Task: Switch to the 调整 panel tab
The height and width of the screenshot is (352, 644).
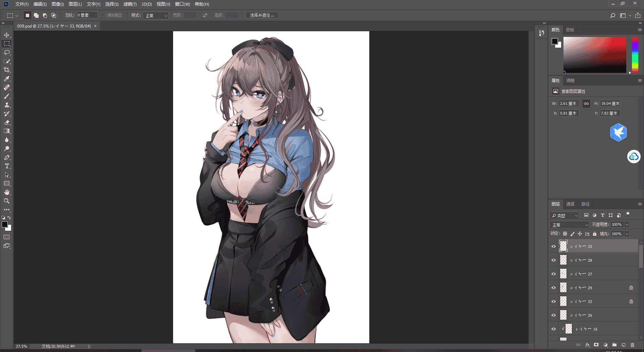Action: pos(570,81)
